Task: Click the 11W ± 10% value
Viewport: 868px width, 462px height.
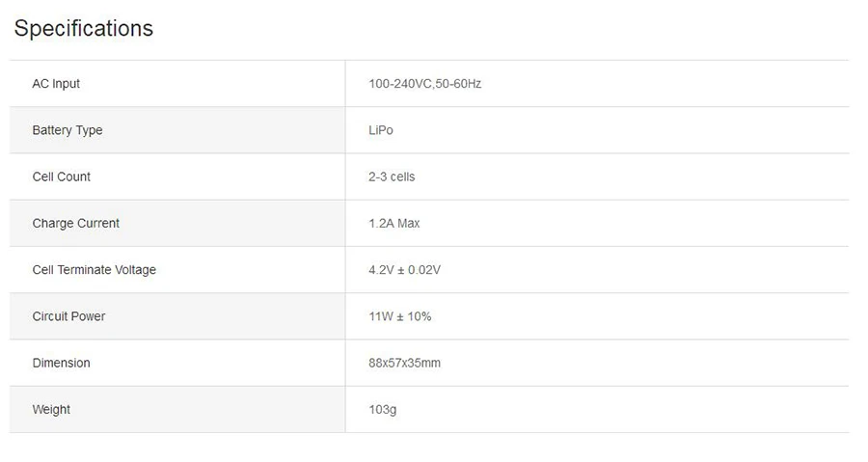Action: click(x=399, y=316)
